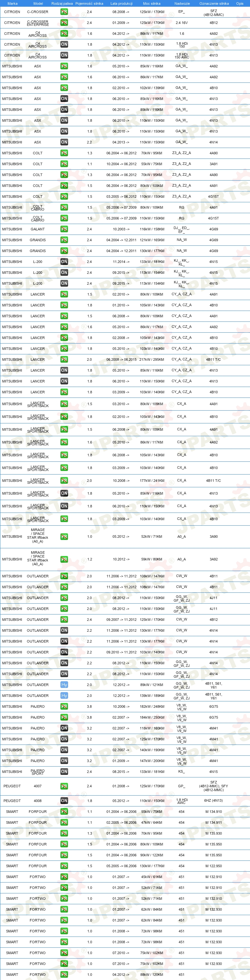This screenshot has height=980, width=250.
Task: Click petrol icon in PEUGEOT 4007 row
Action: tap(64, 786)
